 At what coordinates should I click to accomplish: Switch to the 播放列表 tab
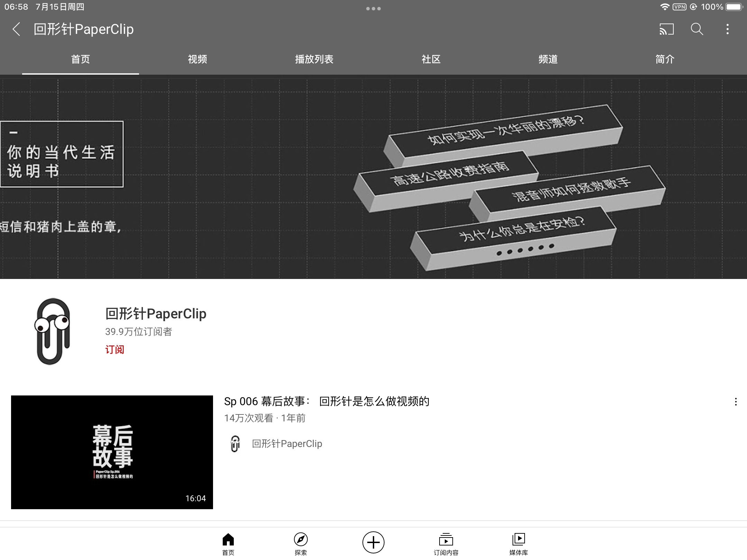(314, 59)
